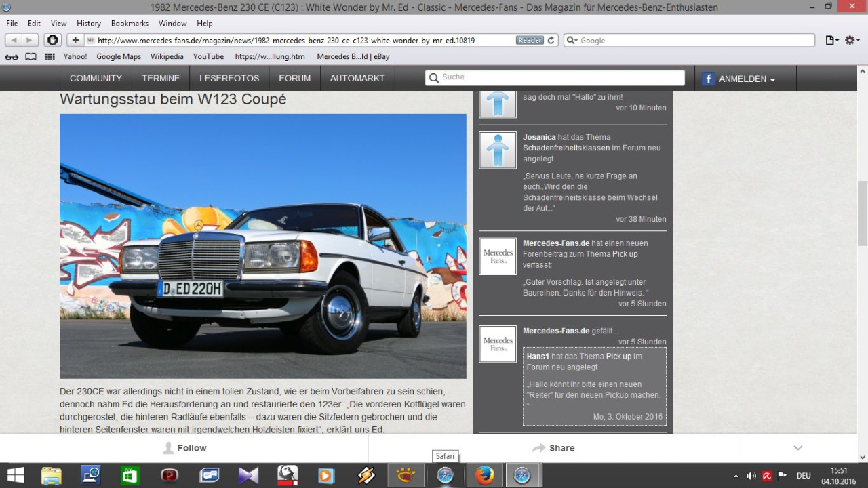This screenshot has width=868, height=488.
Task: Click the magnifier icon in the site search bar
Action: [x=433, y=78]
